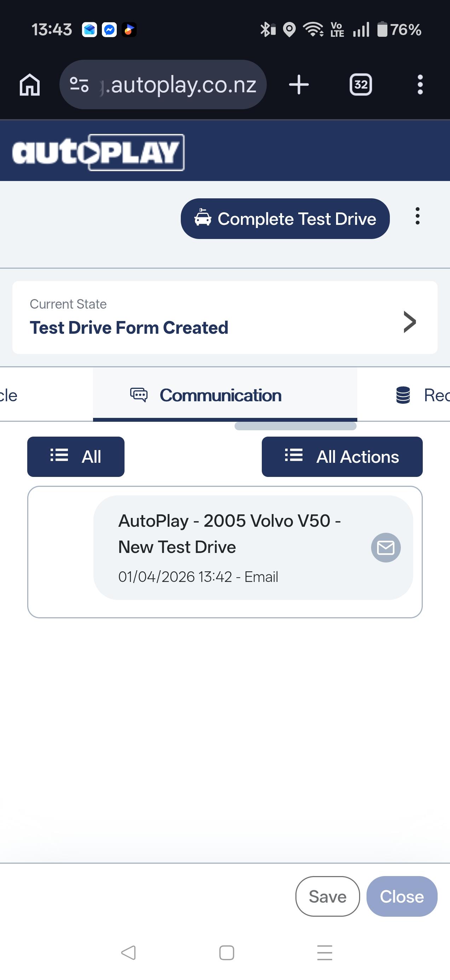Click the Save button
The width and height of the screenshot is (450, 980).
click(327, 896)
